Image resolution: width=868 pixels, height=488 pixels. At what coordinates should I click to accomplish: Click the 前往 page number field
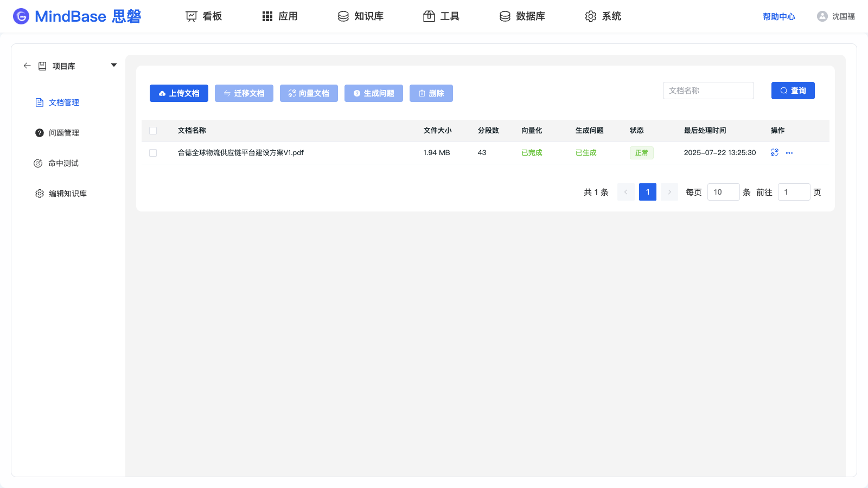(794, 192)
